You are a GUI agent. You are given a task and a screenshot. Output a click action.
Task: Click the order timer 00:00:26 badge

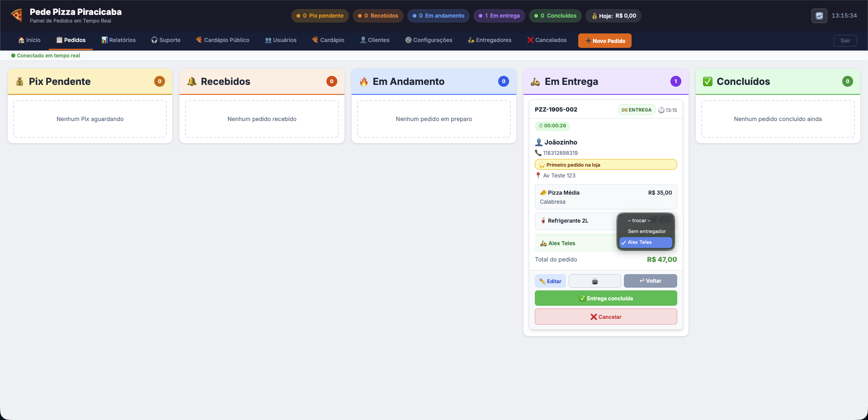click(552, 126)
